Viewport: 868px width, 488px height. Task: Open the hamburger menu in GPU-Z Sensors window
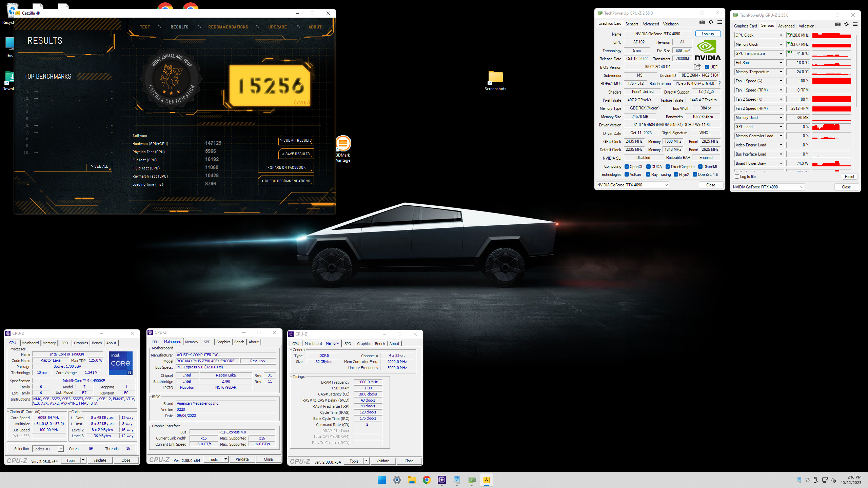[x=855, y=24]
